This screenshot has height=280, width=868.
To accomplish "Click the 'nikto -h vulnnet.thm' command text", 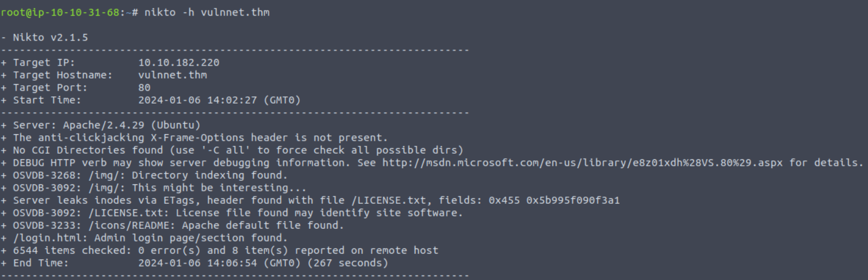I will coord(204,12).
